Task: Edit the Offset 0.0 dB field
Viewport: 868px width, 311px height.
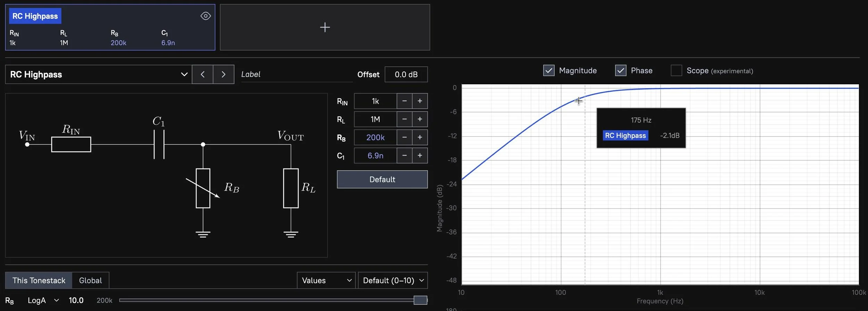Action: [x=406, y=74]
